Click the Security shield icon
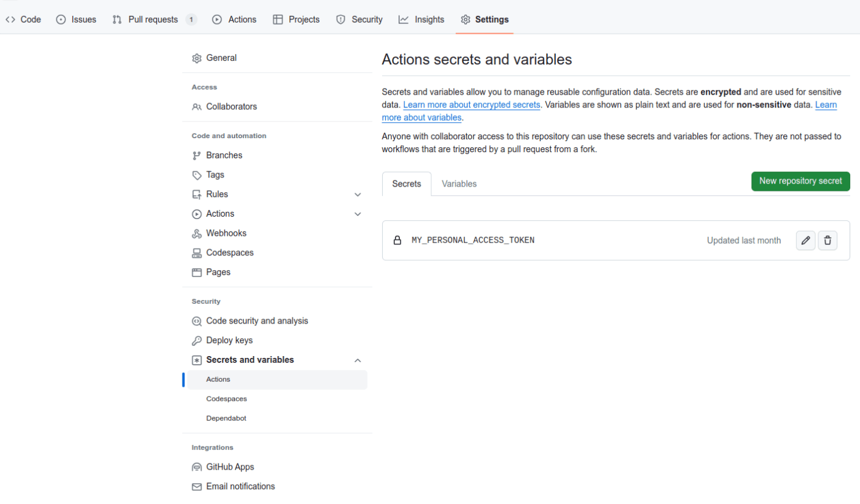This screenshot has height=504, width=860. point(341,20)
